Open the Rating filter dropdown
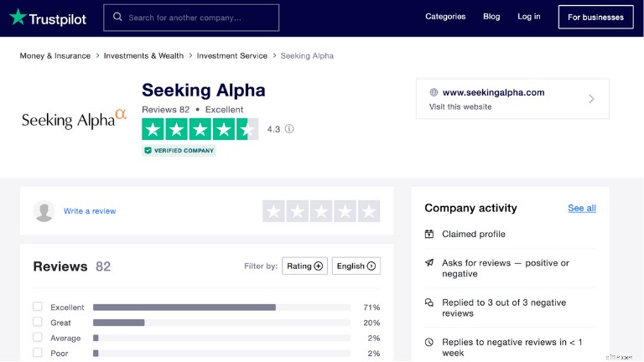 pos(304,266)
